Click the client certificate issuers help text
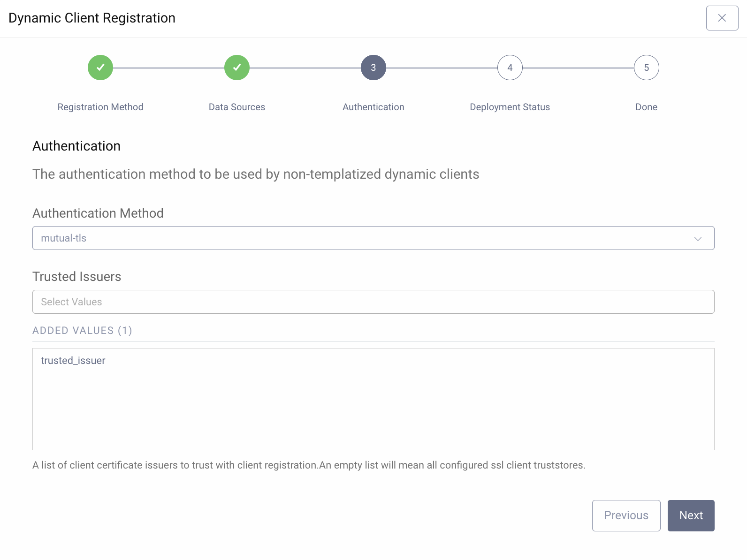747x560 pixels. coord(309,465)
